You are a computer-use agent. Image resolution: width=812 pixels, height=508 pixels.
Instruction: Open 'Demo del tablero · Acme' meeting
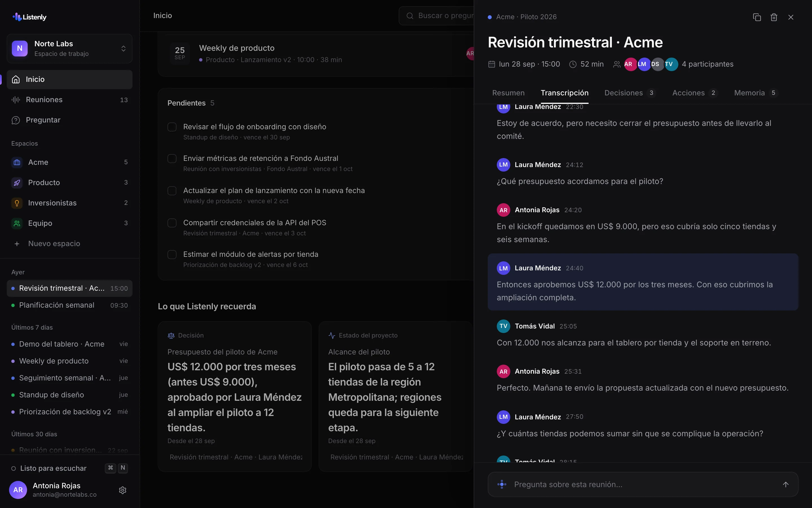click(69, 344)
